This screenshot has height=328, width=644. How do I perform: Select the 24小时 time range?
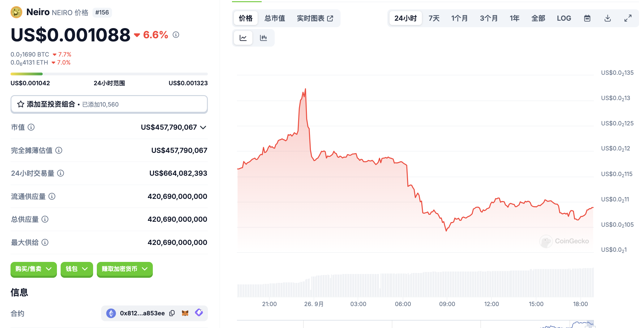click(x=406, y=18)
